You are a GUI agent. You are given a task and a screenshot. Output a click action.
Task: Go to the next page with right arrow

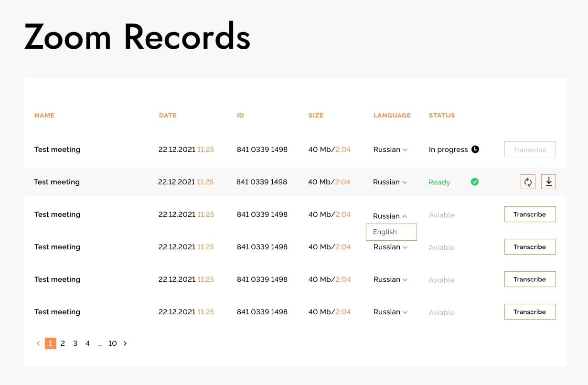click(x=125, y=343)
